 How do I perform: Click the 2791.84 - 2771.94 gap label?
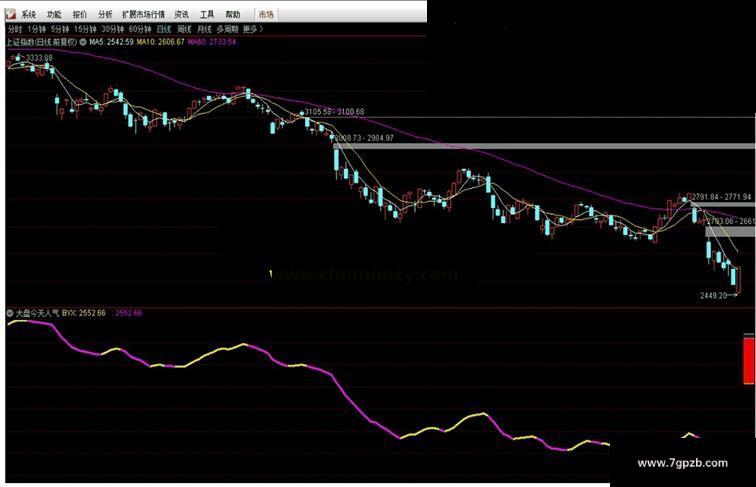tap(722, 197)
